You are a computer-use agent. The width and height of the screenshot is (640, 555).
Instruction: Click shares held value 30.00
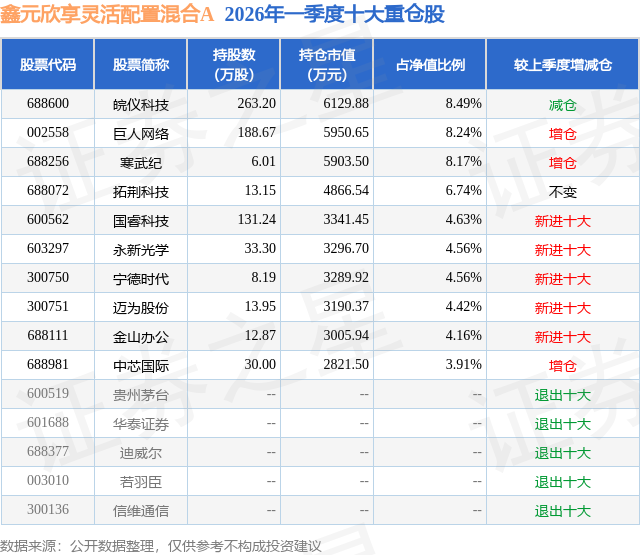pos(260,364)
